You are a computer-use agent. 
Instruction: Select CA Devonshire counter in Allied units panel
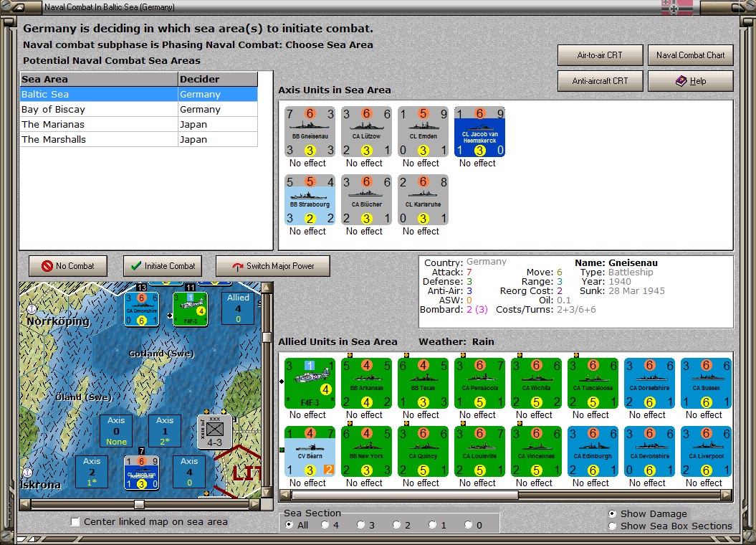(x=649, y=452)
